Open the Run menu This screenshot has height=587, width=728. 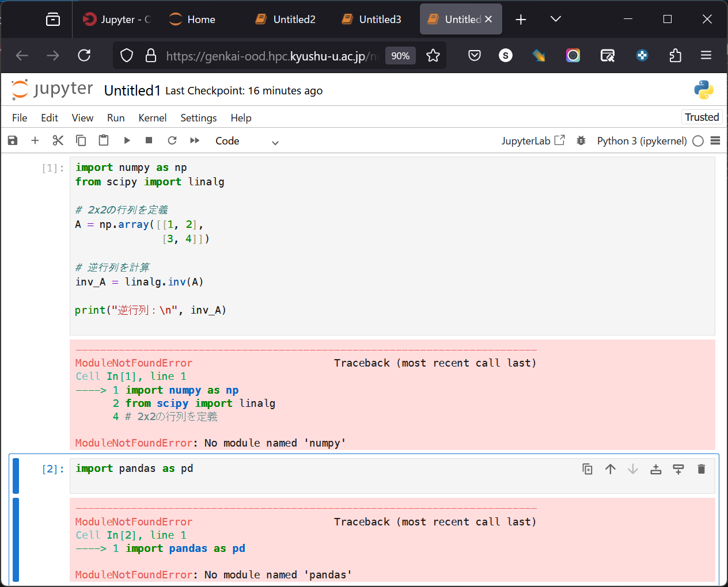[x=116, y=117]
